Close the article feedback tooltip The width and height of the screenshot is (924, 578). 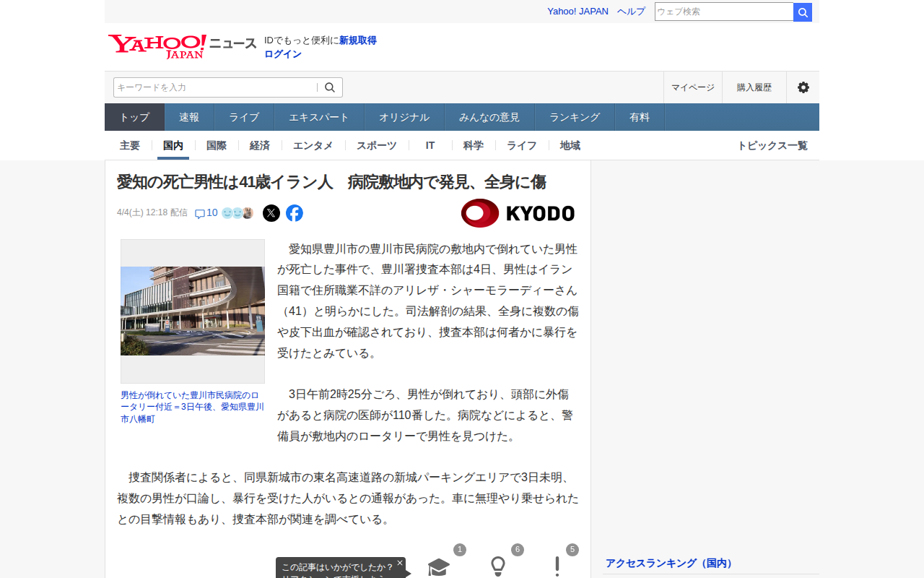[x=400, y=562]
